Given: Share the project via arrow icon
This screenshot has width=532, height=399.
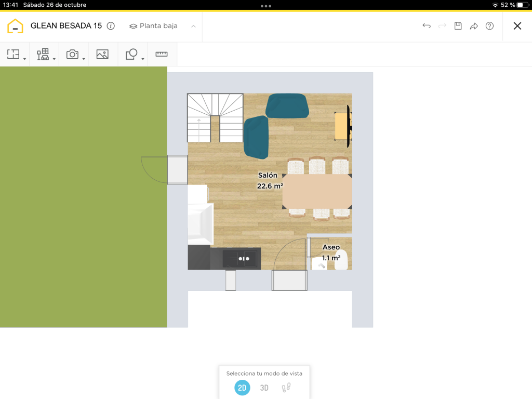Looking at the screenshot, I should (x=474, y=26).
